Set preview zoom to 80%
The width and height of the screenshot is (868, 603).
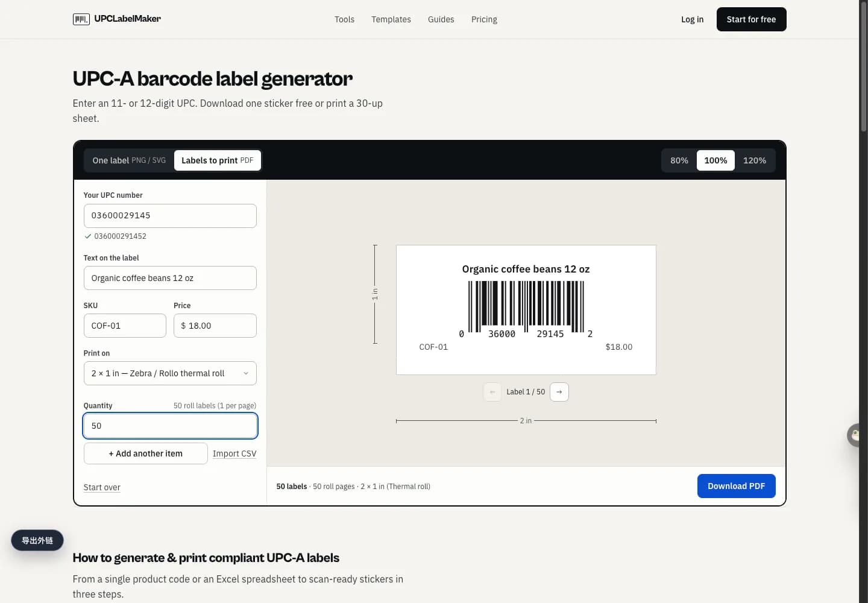[x=679, y=160]
